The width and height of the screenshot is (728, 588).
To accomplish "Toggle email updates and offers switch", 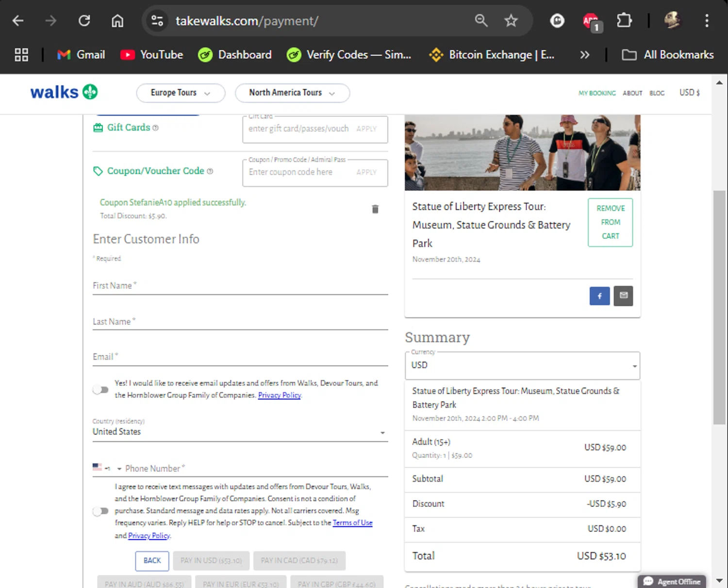I will [100, 389].
